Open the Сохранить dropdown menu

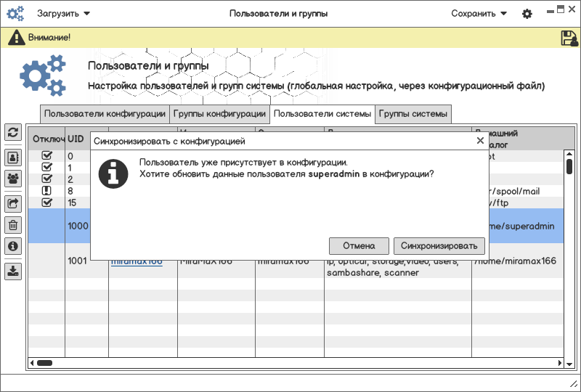pos(479,14)
